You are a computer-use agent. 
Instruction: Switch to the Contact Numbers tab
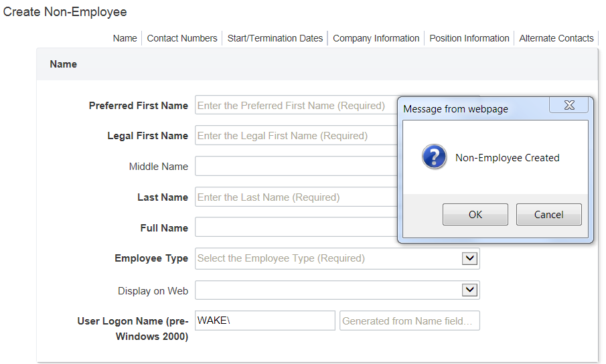(182, 38)
